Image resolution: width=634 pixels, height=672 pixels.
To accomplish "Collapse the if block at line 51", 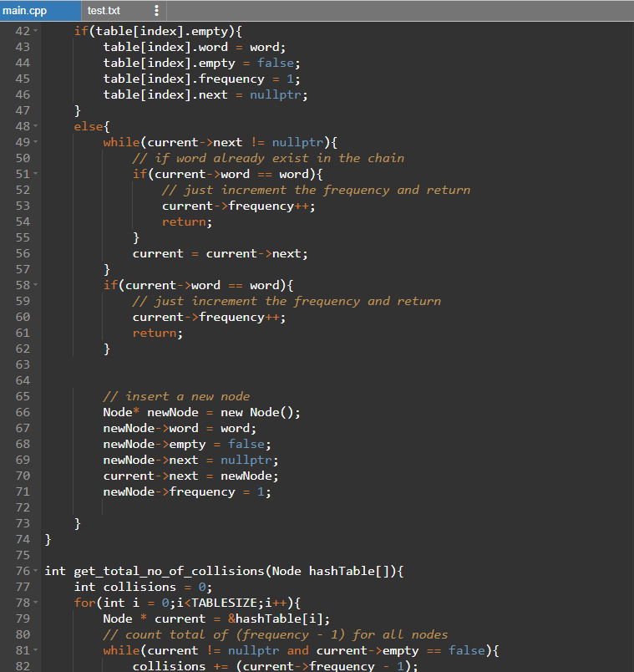I will click(x=36, y=174).
